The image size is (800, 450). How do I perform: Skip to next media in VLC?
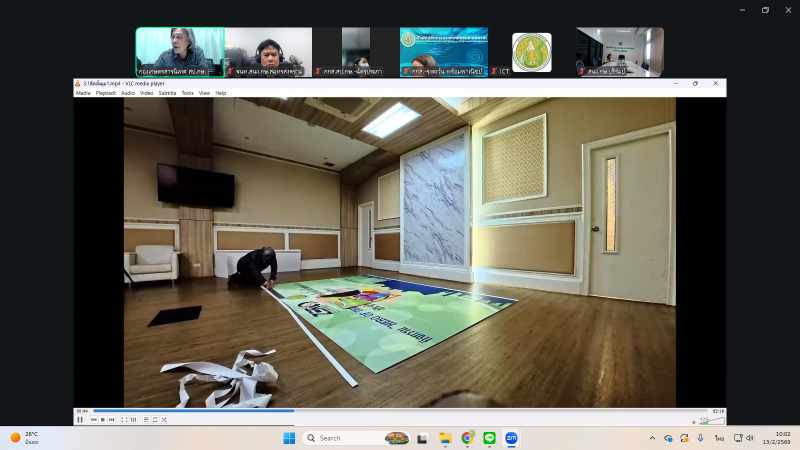point(110,419)
